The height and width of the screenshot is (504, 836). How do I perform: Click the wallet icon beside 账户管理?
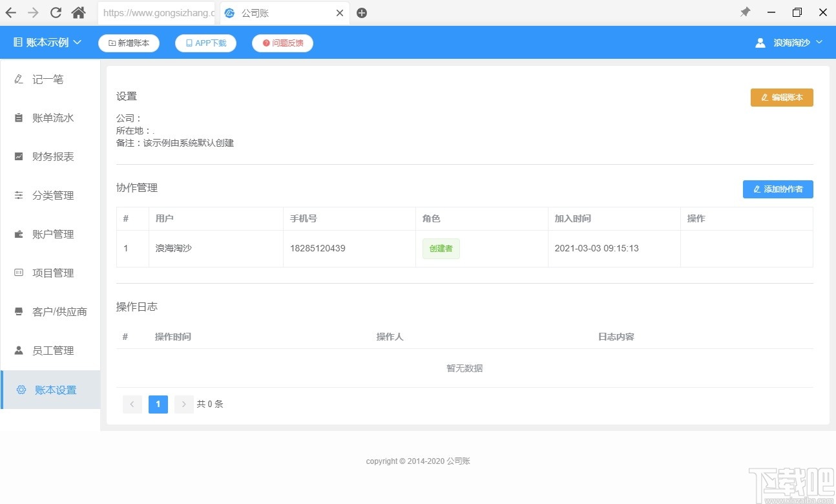coord(19,235)
